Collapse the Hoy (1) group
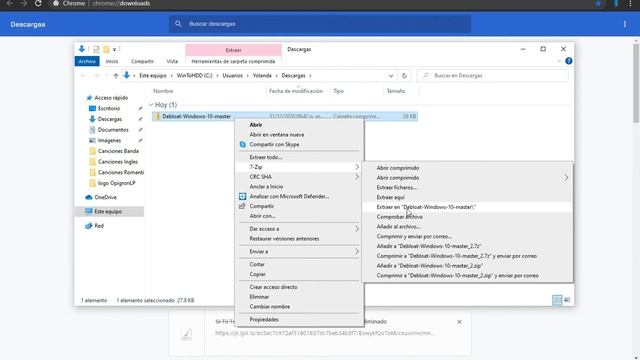The height and width of the screenshot is (360, 640). [151, 105]
